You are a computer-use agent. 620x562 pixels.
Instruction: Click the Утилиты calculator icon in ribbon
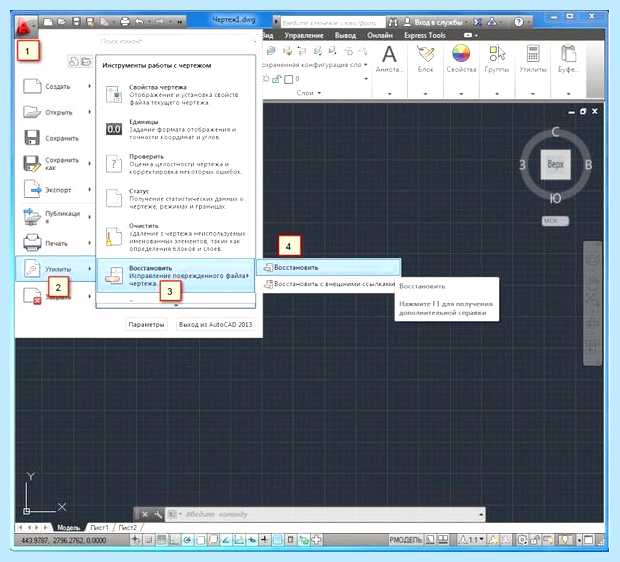(533, 54)
